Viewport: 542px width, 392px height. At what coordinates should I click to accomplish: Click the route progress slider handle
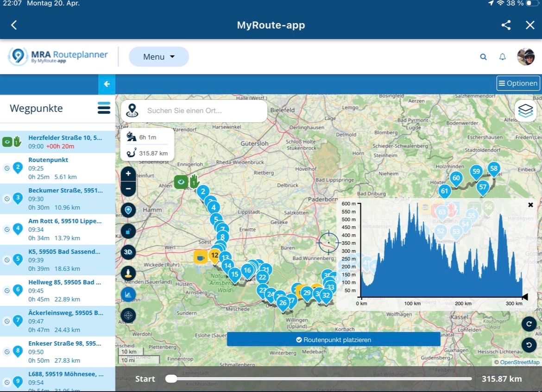(x=171, y=379)
